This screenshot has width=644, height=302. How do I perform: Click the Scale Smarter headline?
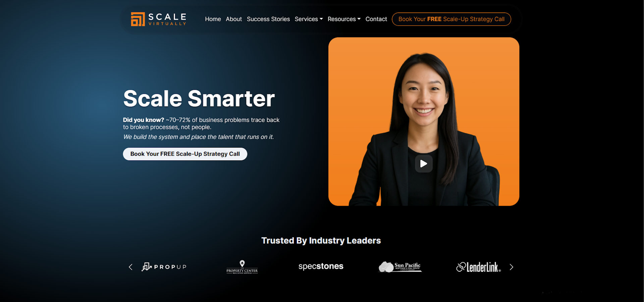(x=199, y=99)
